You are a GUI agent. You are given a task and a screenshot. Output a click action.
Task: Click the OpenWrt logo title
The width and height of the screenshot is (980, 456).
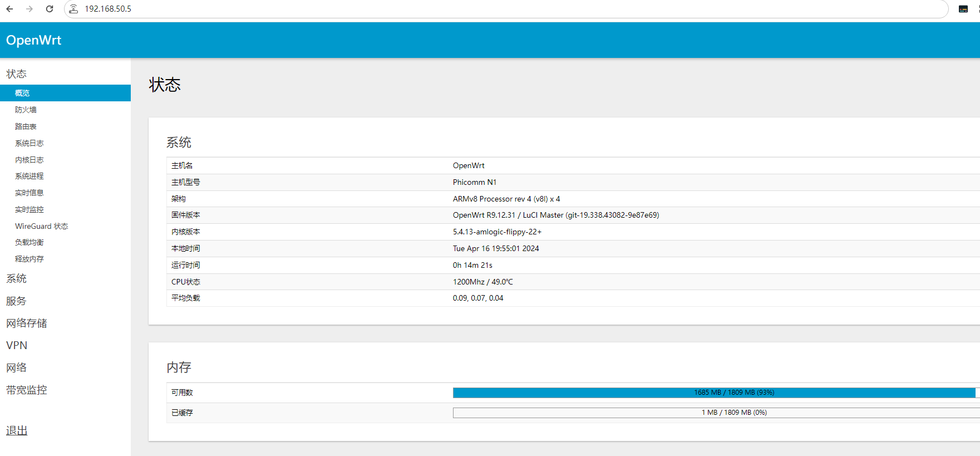click(33, 40)
